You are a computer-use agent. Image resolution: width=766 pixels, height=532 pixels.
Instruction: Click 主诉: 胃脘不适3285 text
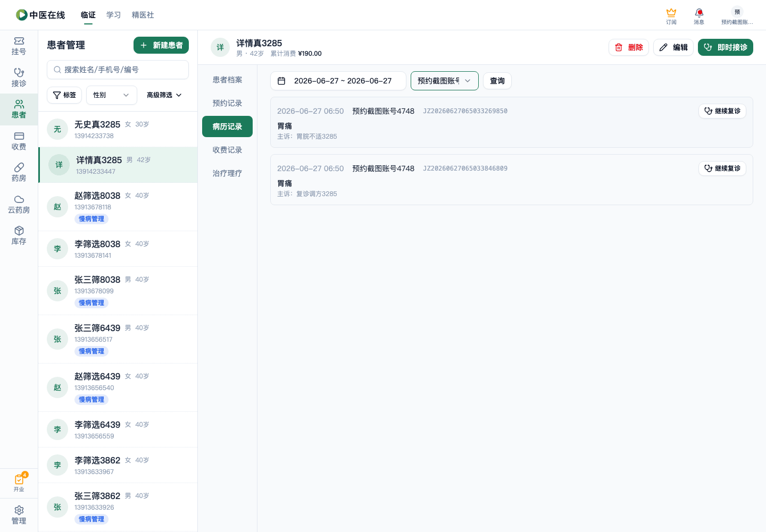coord(307,137)
